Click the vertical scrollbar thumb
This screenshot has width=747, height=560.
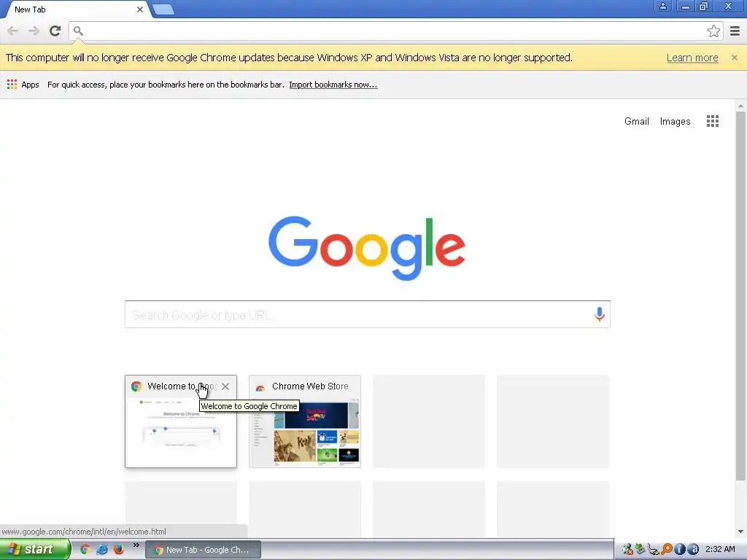point(740,295)
